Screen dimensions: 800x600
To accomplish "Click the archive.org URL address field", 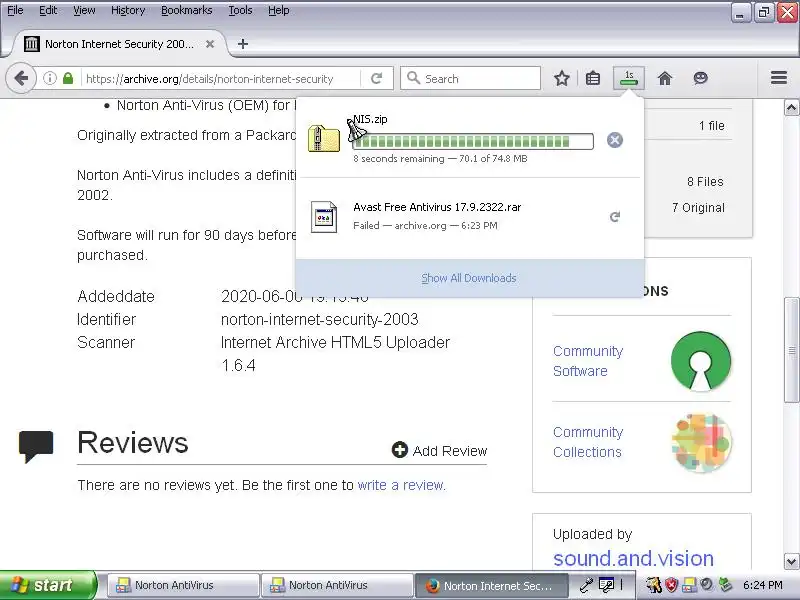I will click(209, 79).
